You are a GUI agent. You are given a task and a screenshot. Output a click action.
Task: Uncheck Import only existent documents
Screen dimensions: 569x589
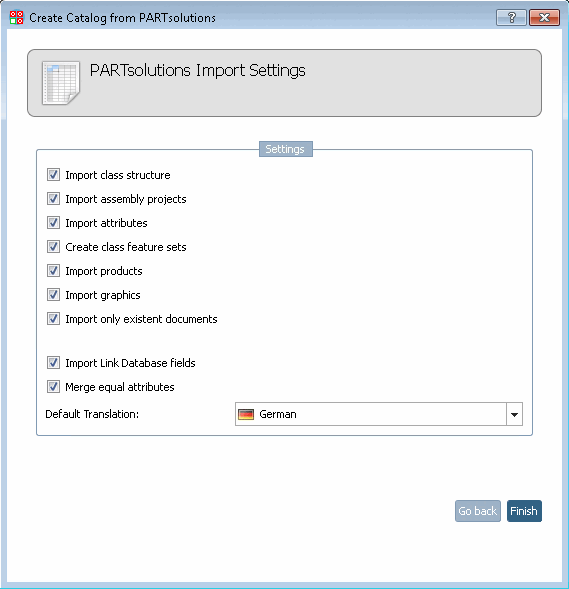click(53, 319)
